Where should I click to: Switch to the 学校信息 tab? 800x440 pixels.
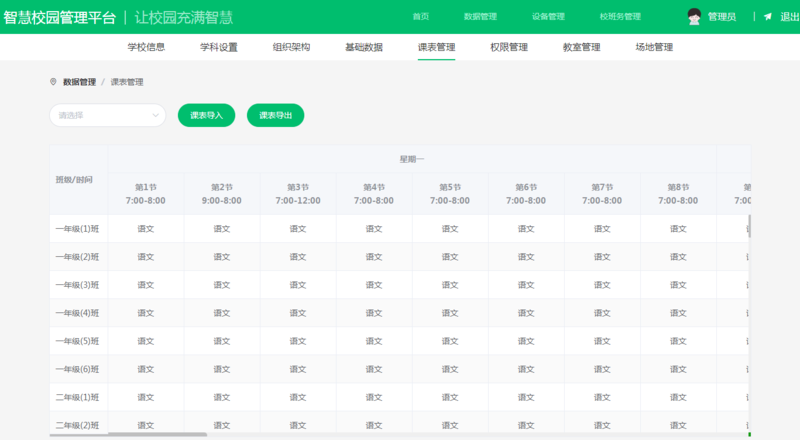tap(146, 47)
